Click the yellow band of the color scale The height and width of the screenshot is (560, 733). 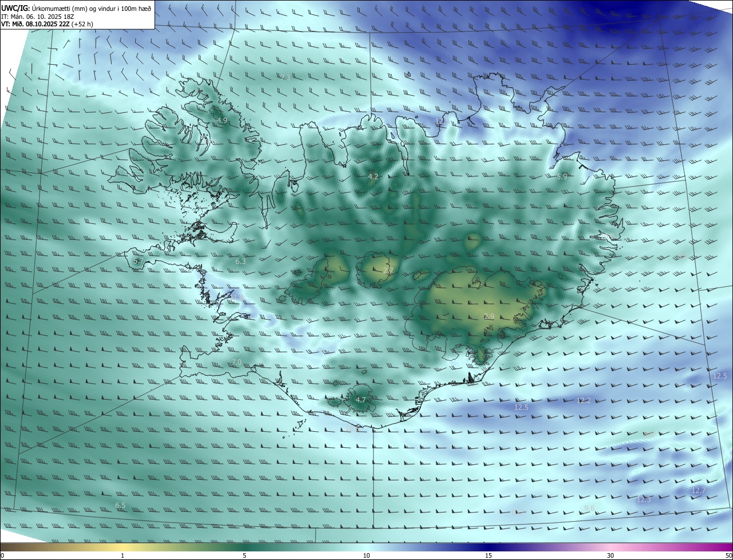click(x=123, y=547)
